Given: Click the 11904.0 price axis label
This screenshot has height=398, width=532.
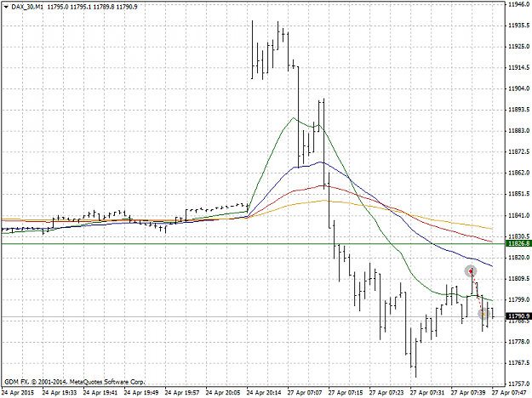Looking at the screenshot, I should [518, 88].
